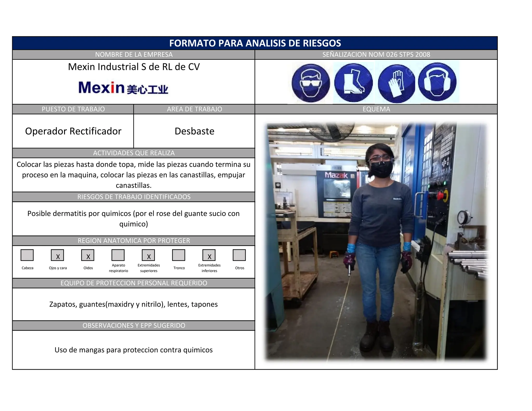Uncheck the Extremidades superiores checkbox

(x=148, y=255)
